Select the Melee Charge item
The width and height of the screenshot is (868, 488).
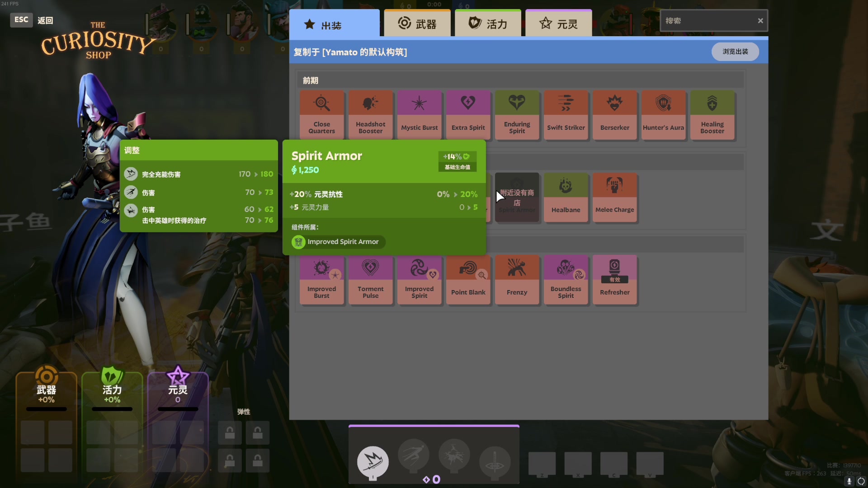(x=615, y=197)
